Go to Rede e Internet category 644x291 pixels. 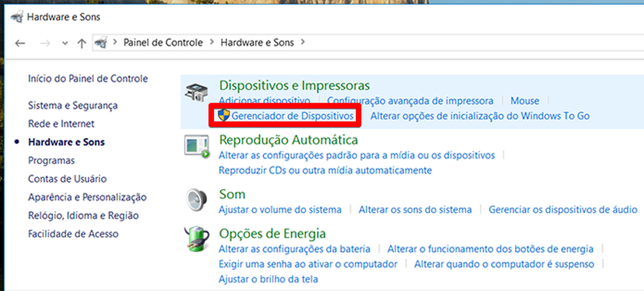(62, 124)
